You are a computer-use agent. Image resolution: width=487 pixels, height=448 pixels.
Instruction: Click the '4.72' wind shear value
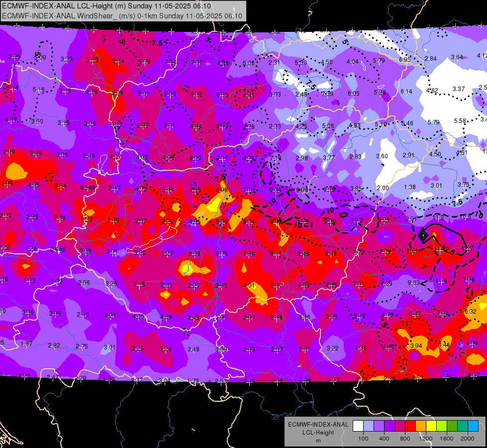tap(141, 189)
